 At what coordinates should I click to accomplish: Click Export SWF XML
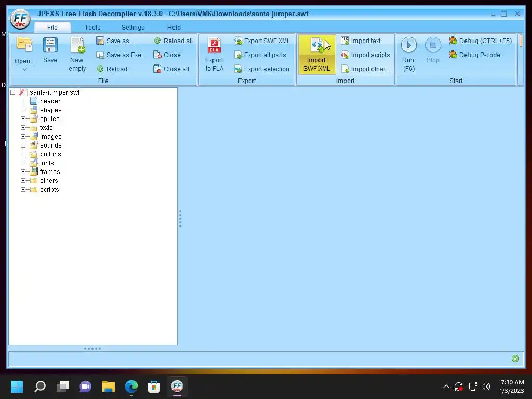pyautogui.click(x=262, y=41)
